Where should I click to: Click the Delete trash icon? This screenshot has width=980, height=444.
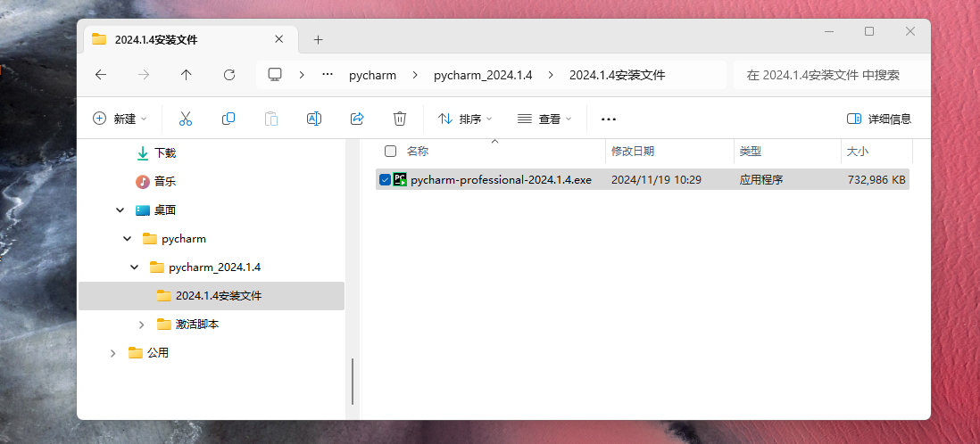pos(400,119)
